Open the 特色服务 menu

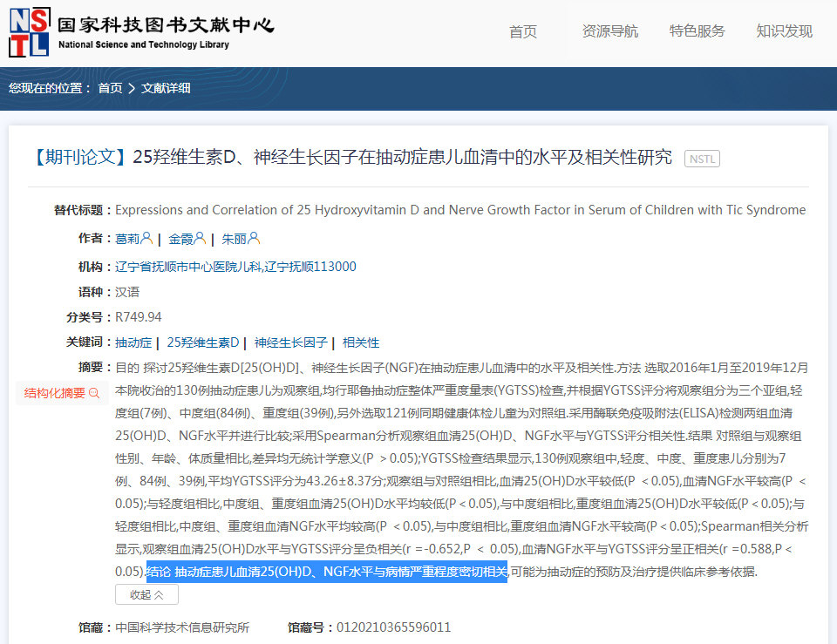coord(697,31)
